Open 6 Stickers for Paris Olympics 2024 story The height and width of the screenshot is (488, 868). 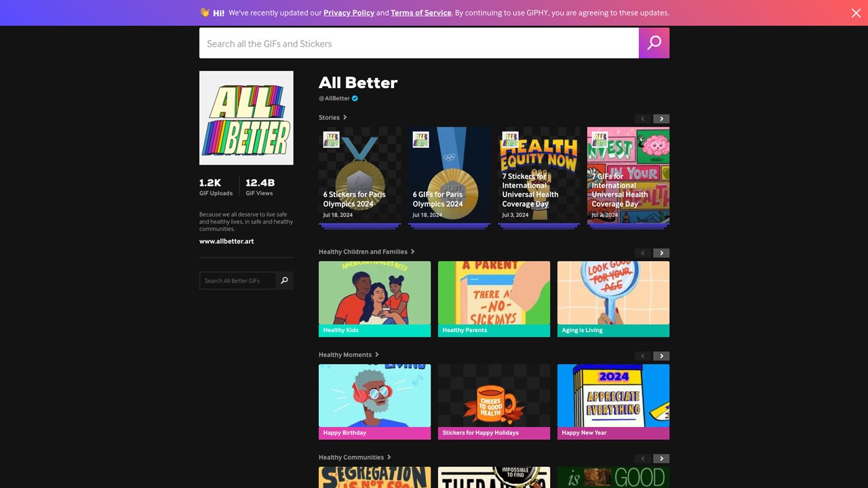[x=359, y=178]
